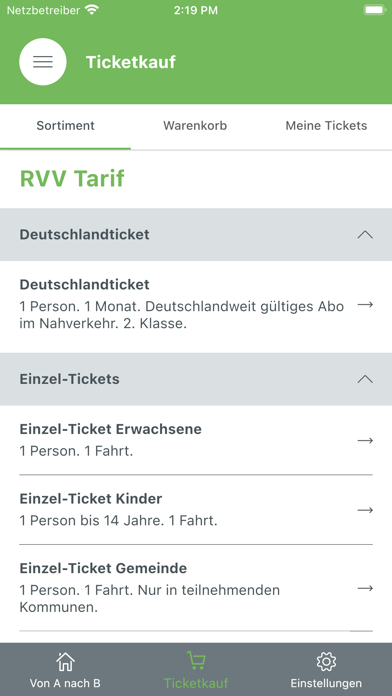Collapse the Einzel-Tickets section chevron
This screenshot has width=392, height=696.
(365, 380)
